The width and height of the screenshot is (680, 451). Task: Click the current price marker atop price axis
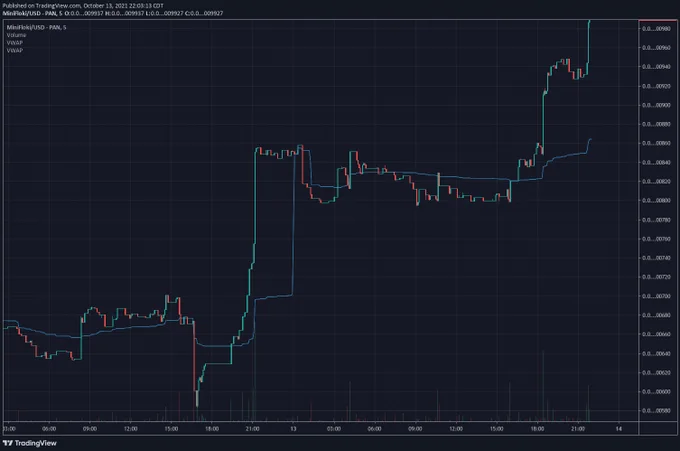coord(657,20)
